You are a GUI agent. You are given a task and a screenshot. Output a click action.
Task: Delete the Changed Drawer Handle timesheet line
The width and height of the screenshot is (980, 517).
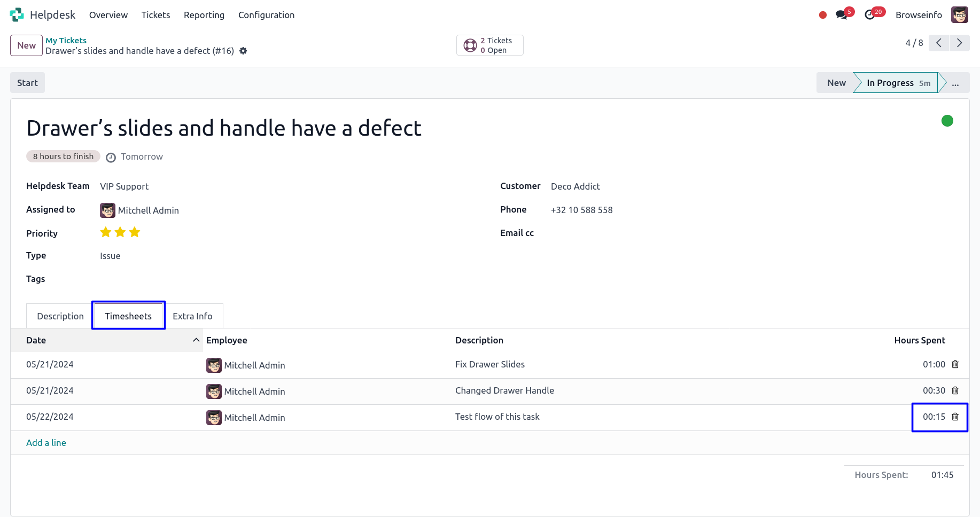coord(955,390)
